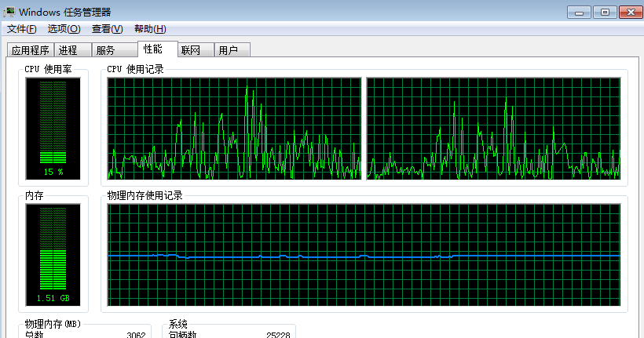Click the Task Manager title bar icon

[x=9, y=12]
